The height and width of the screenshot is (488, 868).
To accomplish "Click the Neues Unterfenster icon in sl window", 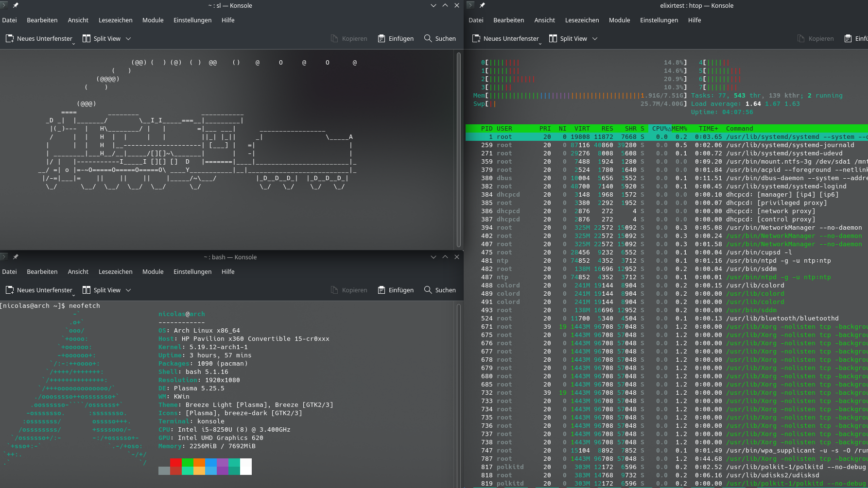I will tap(10, 38).
